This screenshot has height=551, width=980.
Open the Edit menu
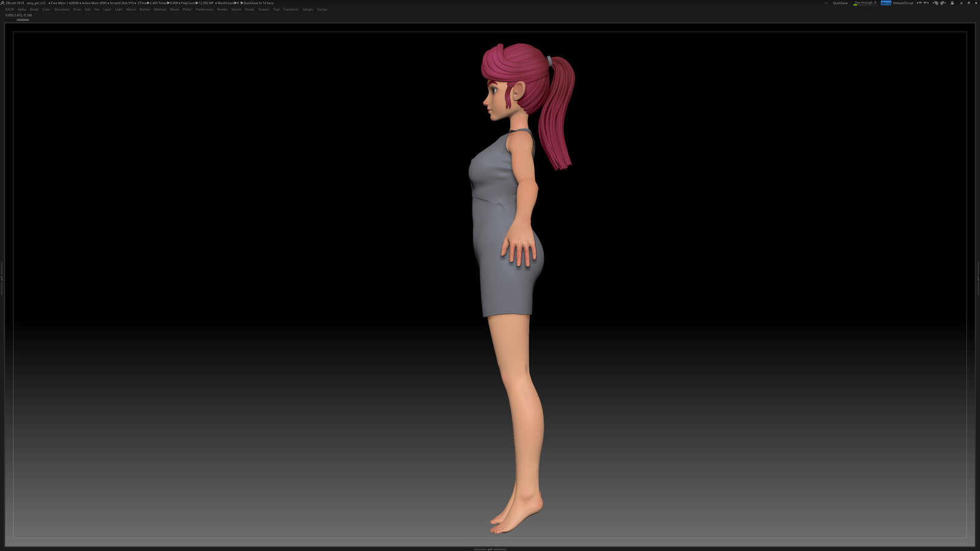coord(88,9)
